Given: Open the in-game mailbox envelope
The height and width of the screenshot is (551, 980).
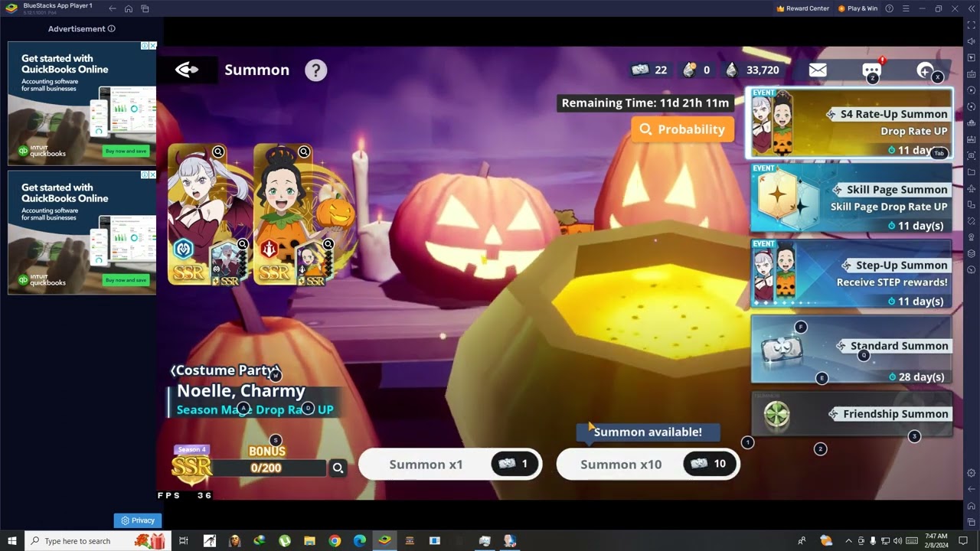Looking at the screenshot, I should (x=818, y=70).
